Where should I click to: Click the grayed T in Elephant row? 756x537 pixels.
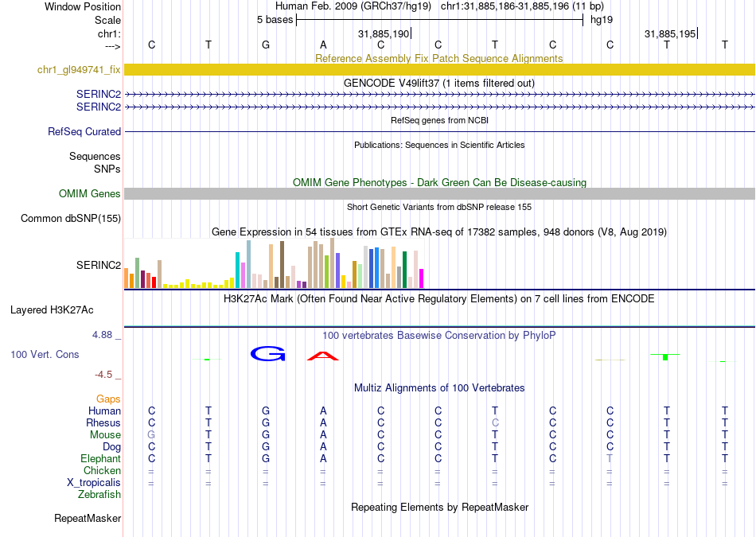[x=610, y=458]
